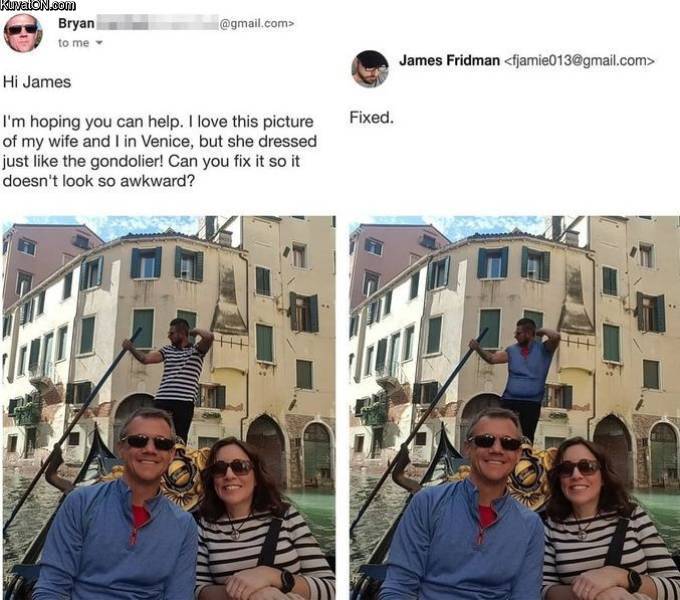Click Bryan's profile avatar
Image resolution: width=680 pixels, height=600 pixels.
click(23, 33)
